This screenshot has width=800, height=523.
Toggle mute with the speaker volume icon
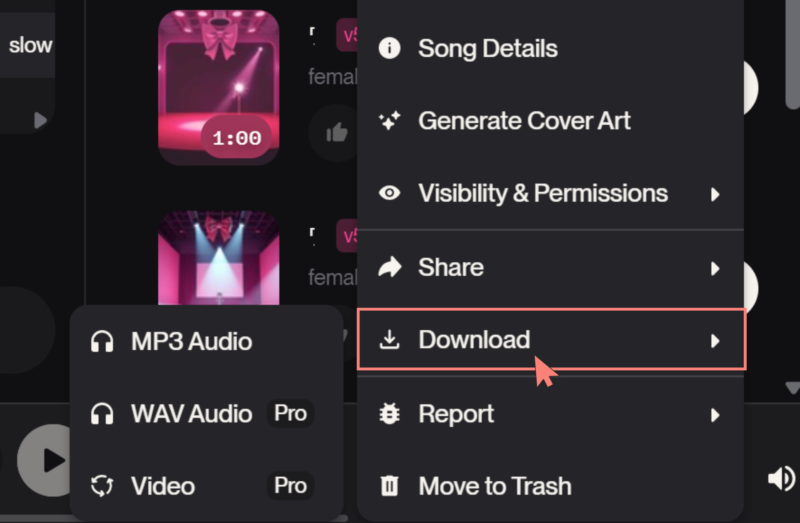tap(780, 479)
